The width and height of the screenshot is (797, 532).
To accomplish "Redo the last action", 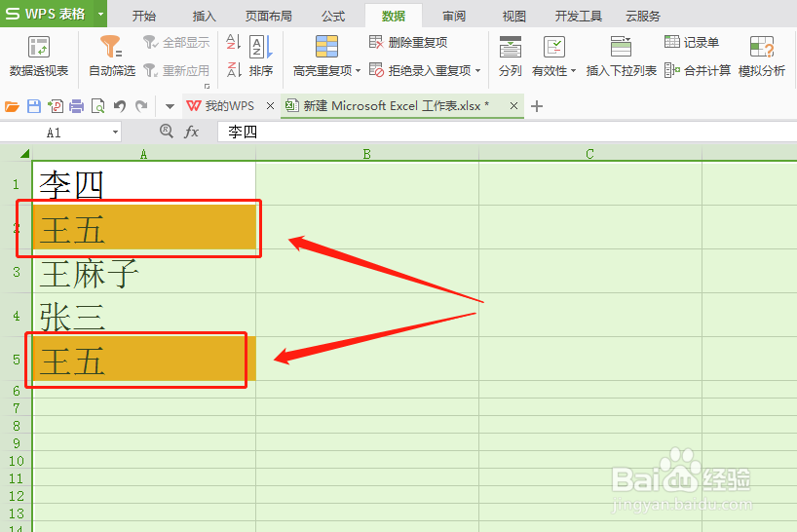I will coord(141,106).
